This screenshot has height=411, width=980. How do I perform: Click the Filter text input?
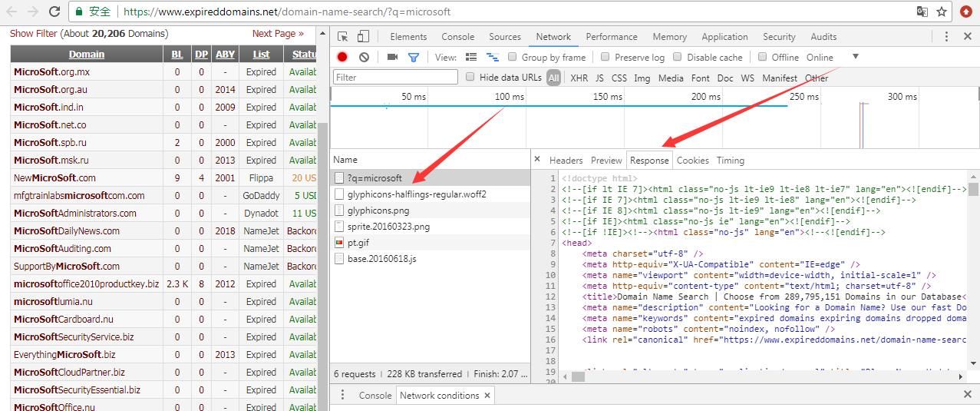click(395, 77)
